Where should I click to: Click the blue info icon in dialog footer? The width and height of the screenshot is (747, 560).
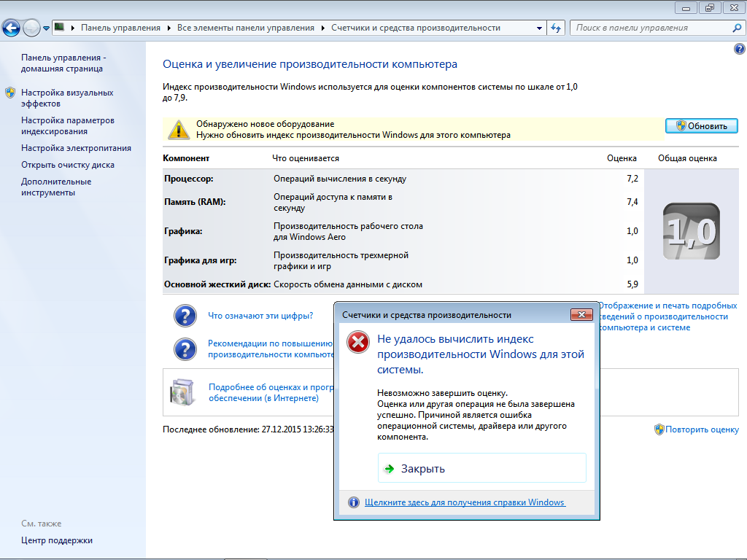point(354,502)
